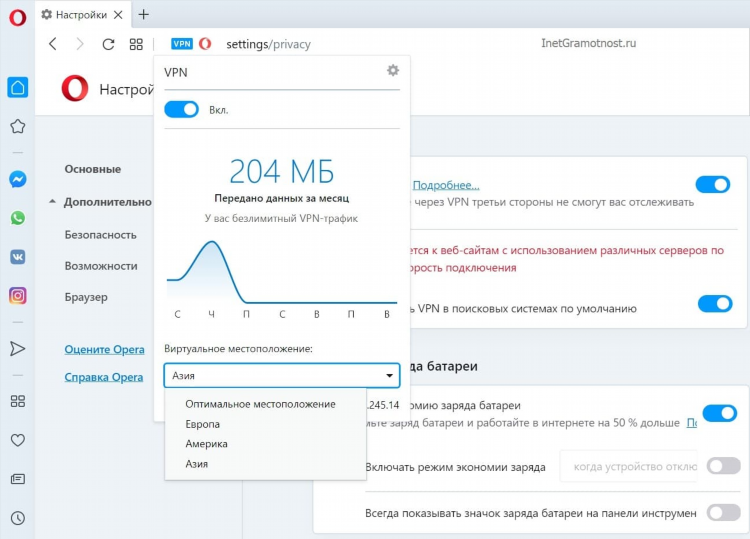This screenshot has width=750, height=539.
Task: Open a new tab with plus button
Action: (x=143, y=15)
